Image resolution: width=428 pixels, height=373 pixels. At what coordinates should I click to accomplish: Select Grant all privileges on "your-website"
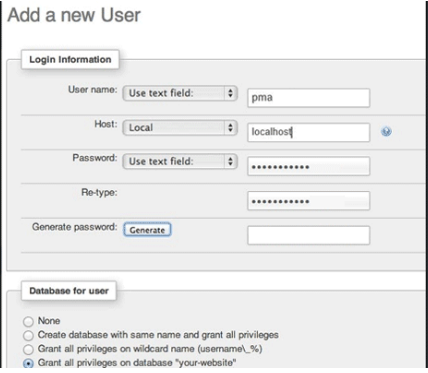(x=28, y=363)
